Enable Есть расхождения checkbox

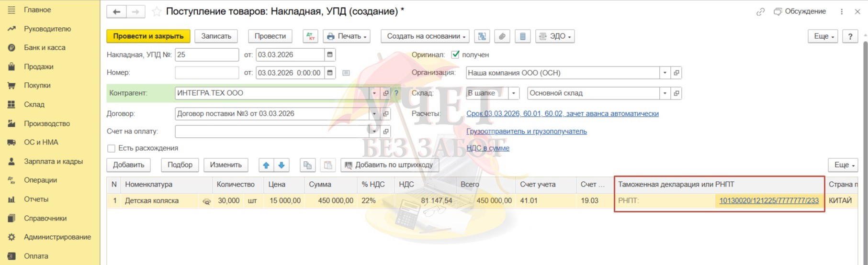[x=111, y=148]
